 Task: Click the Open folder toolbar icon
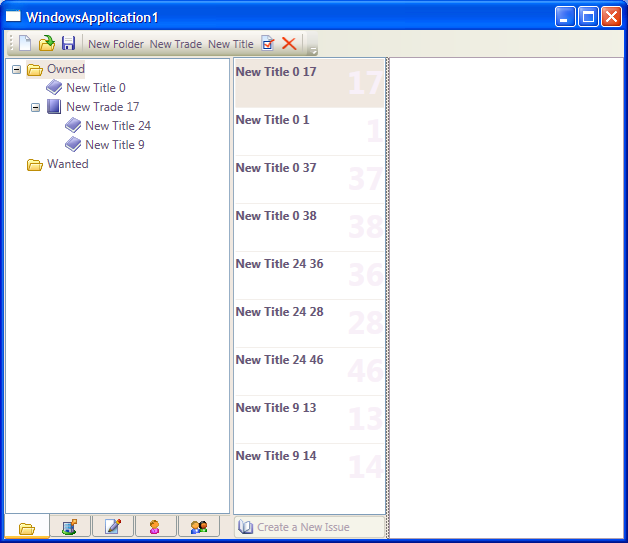[47, 43]
